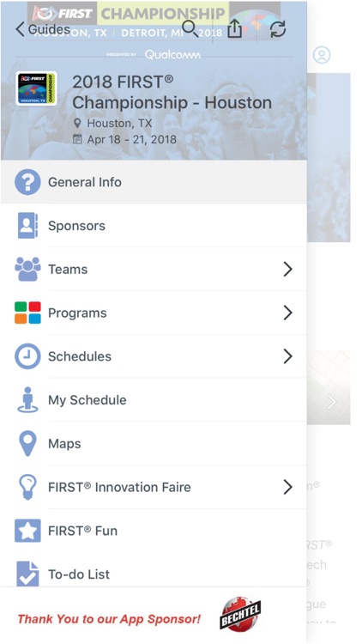The image size is (362, 644).
Task: Expand the Teams chevron arrow
Action: pyautogui.click(x=287, y=269)
